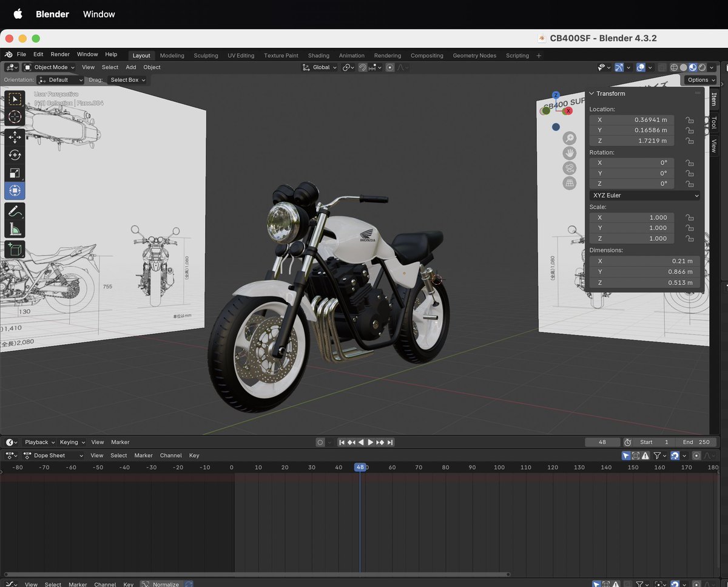Open Global transform orientation dropdown

point(320,67)
